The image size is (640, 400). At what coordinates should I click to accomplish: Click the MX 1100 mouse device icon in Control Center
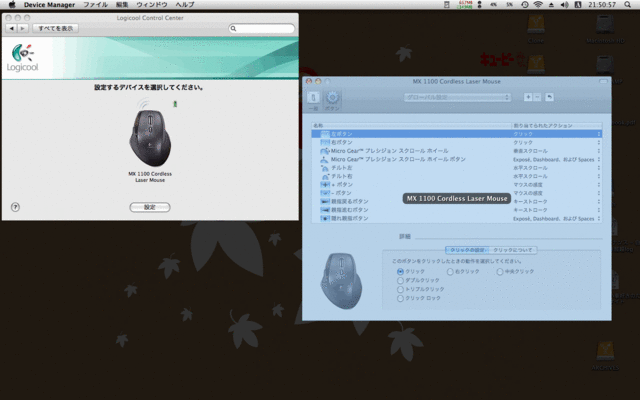(150, 138)
